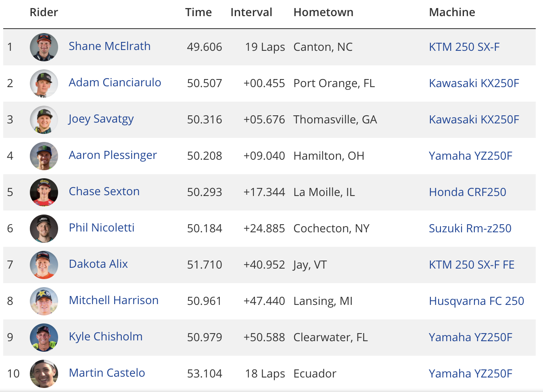Click the Interval column header
The height and width of the screenshot is (392, 543).
coord(251,13)
